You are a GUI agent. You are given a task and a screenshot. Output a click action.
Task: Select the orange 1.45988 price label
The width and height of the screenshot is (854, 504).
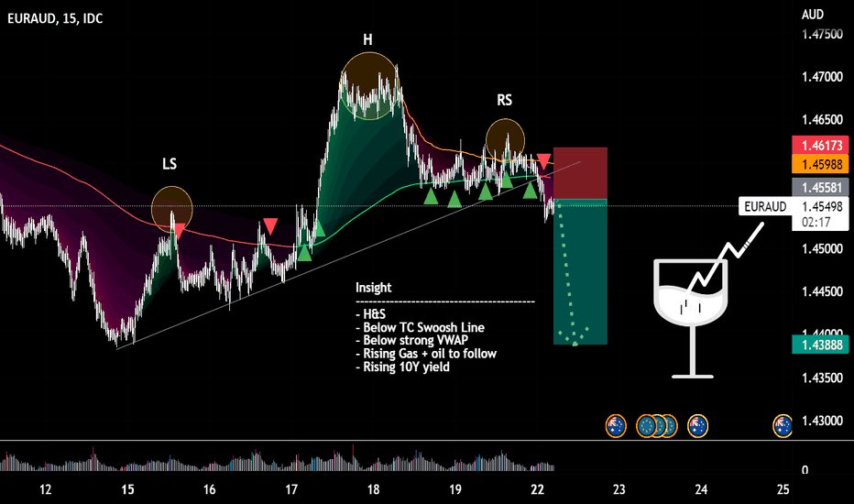(x=820, y=164)
